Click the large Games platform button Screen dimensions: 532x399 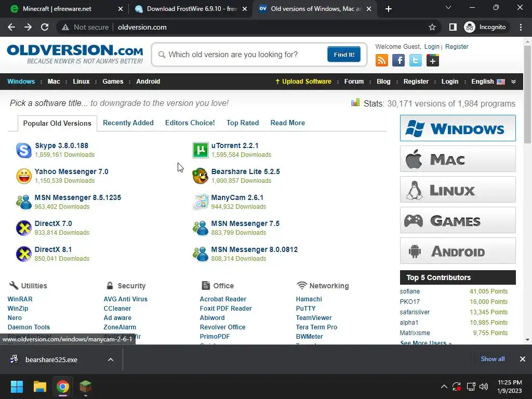(x=458, y=220)
